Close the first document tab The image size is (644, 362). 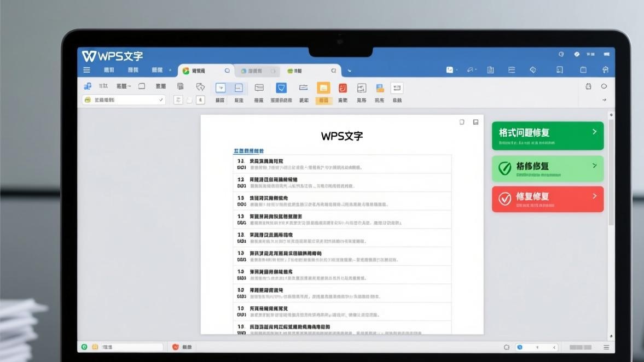pos(227,71)
